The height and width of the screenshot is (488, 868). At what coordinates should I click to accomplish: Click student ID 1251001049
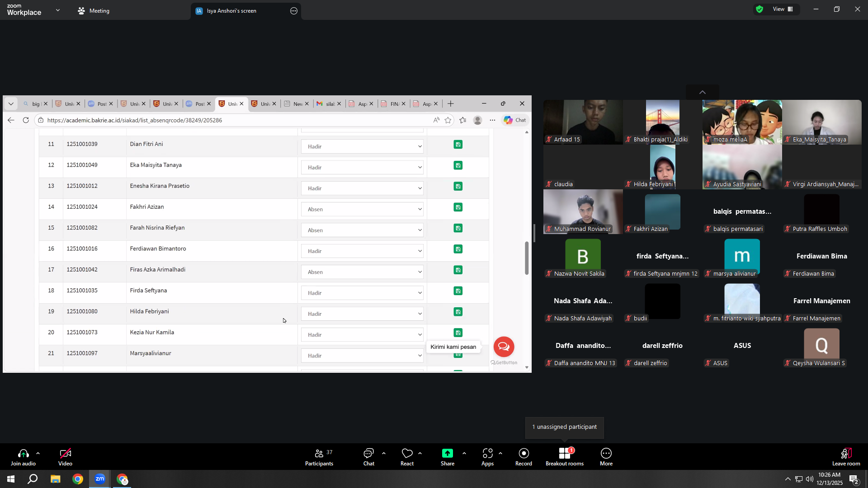(x=82, y=165)
